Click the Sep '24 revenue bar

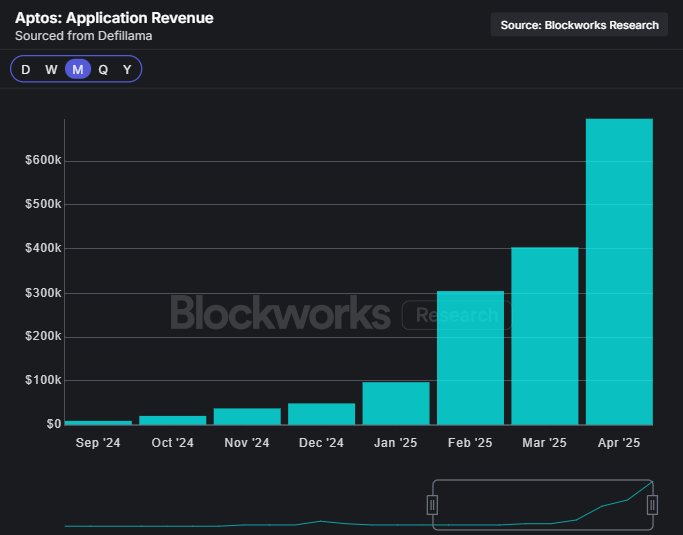[98, 423]
